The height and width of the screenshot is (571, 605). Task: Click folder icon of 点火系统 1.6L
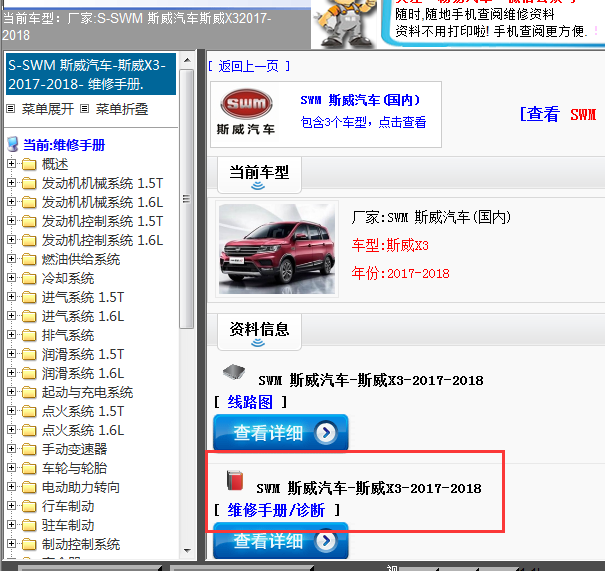click(29, 430)
